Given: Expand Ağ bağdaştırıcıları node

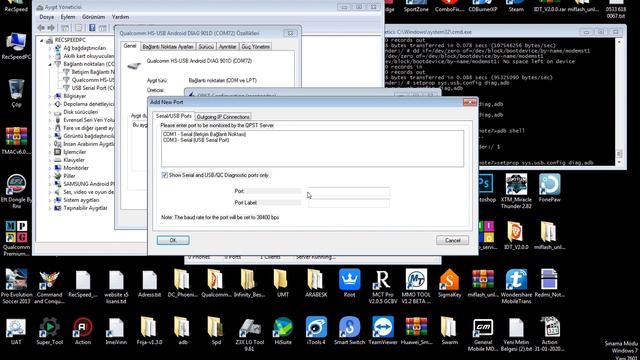Looking at the screenshot, I should pos(50,48).
